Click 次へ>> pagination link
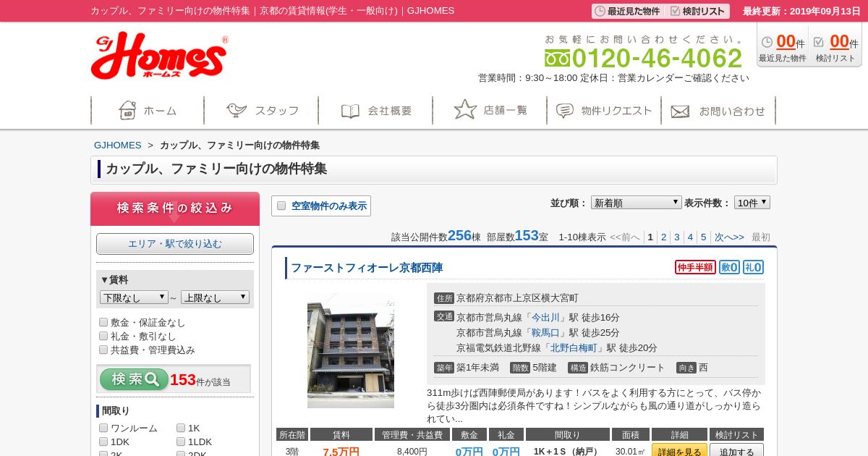Image resolution: width=868 pixels, height=456 pixels. 729,237
